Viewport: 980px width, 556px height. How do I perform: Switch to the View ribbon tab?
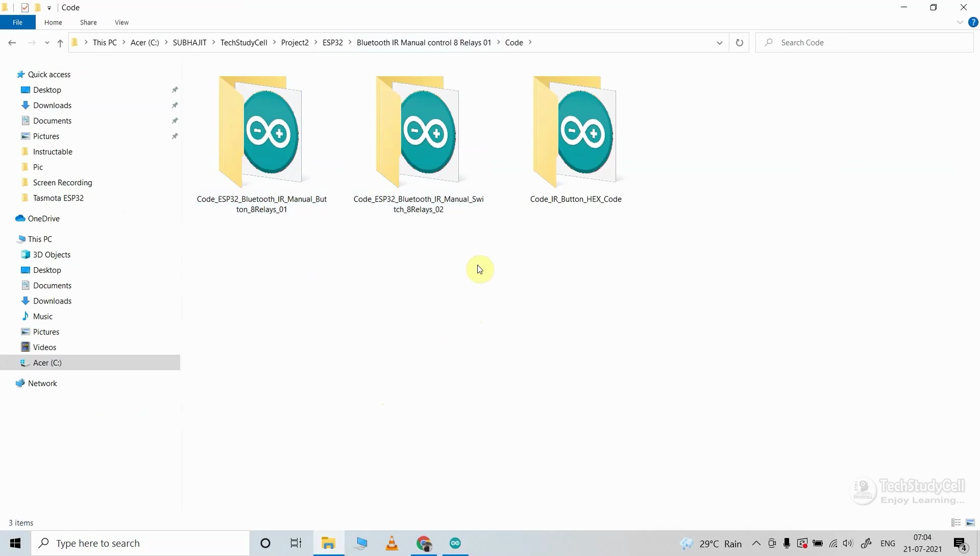click(x=121, y=22)
